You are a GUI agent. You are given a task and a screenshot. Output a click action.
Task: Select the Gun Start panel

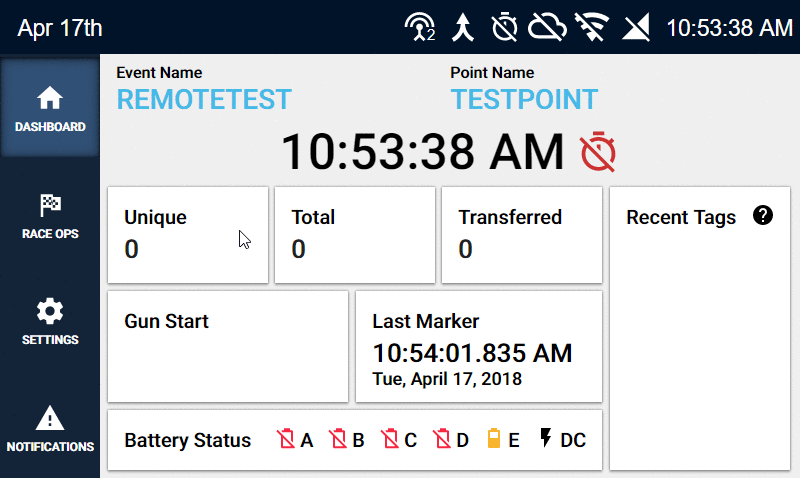[228, 346]
